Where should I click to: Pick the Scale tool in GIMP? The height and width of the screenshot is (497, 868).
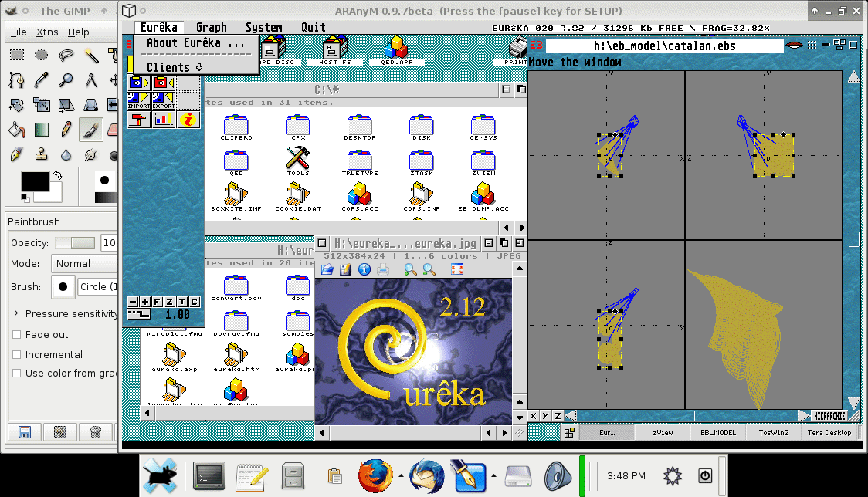[x=42, y=105]
